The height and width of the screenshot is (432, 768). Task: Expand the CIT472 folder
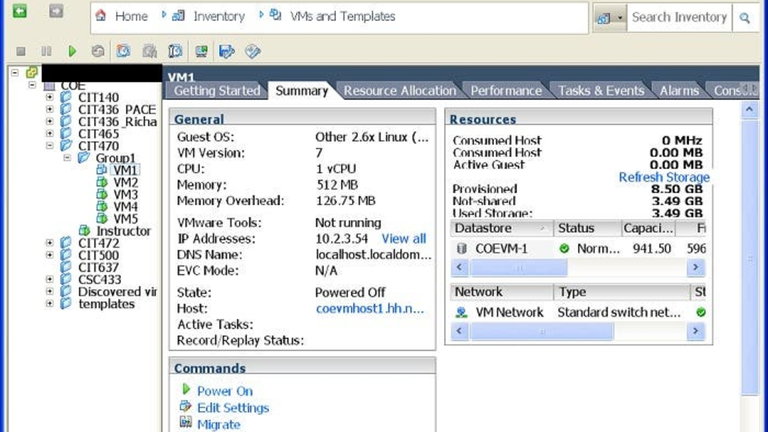coord(49,242)
